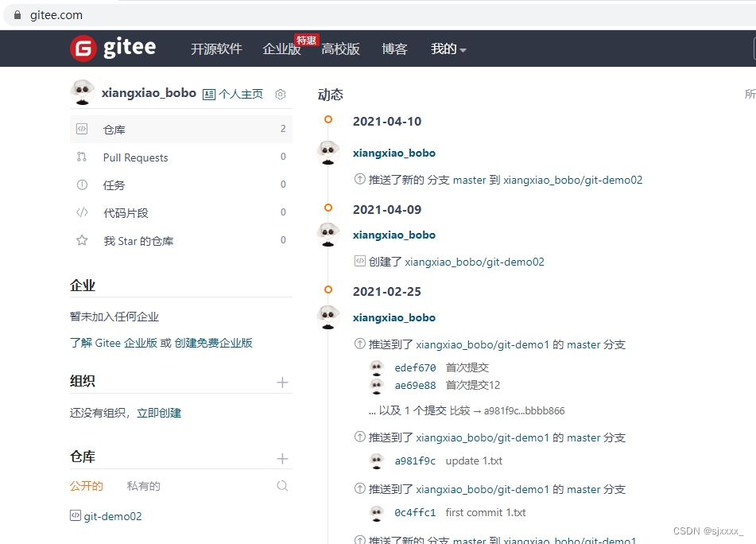Select Pull Requests sidebar entry
Viewport: 756px width, 544px height.
coord(181,157)
